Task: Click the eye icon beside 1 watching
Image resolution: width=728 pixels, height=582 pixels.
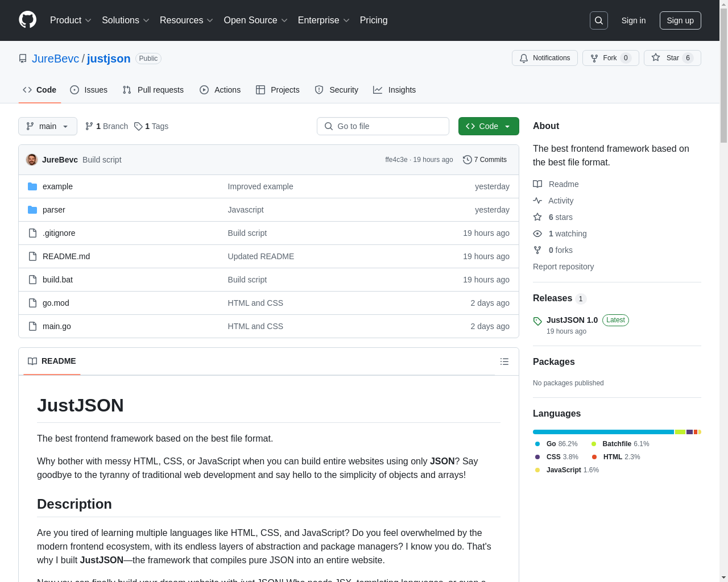Action: point(537,234)
